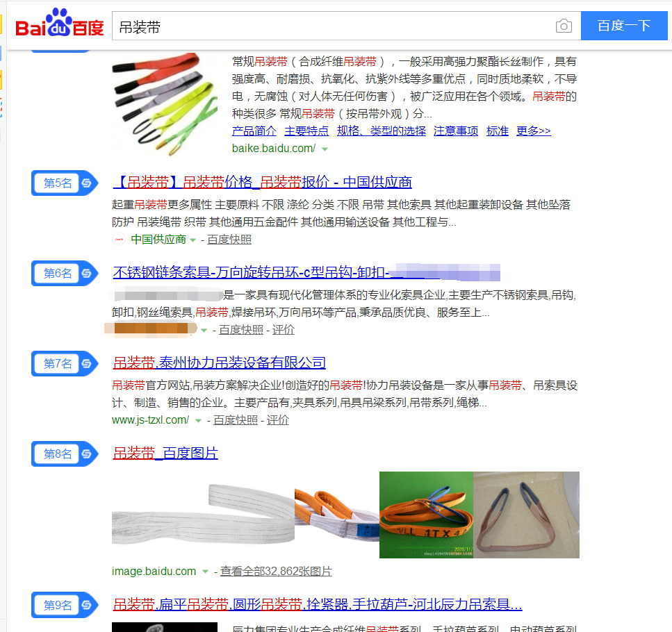Click the camera image search icon
The image size is (672, 632).
564,26
